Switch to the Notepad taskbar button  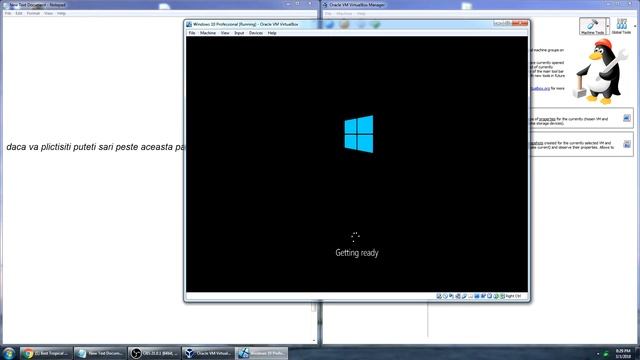(100, 353)
